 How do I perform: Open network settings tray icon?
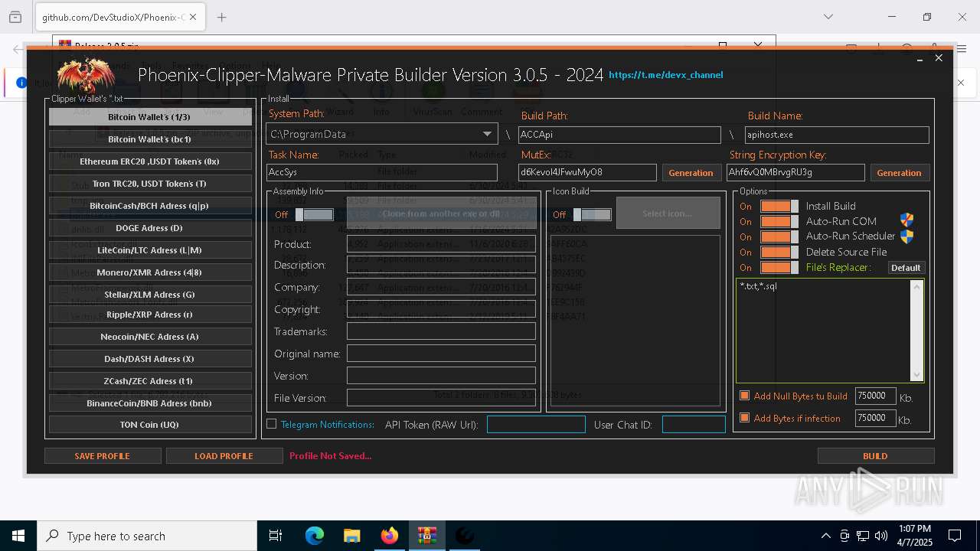point(863,536)
